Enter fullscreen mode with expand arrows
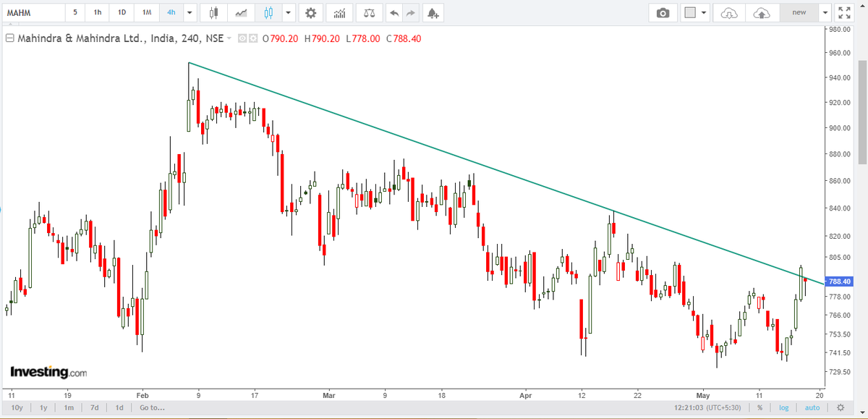 point(844,13)
